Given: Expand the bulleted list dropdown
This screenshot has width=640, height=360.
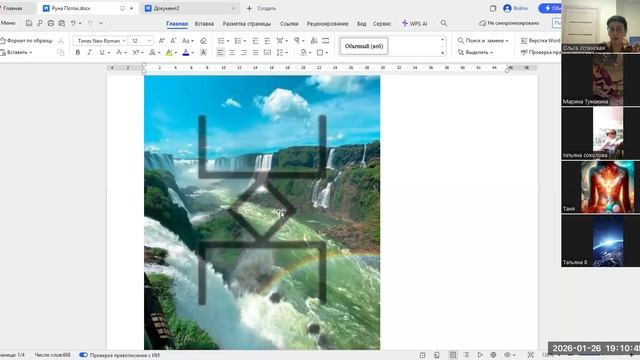Looking at the screenshot, I should click(x=228, y=41).
